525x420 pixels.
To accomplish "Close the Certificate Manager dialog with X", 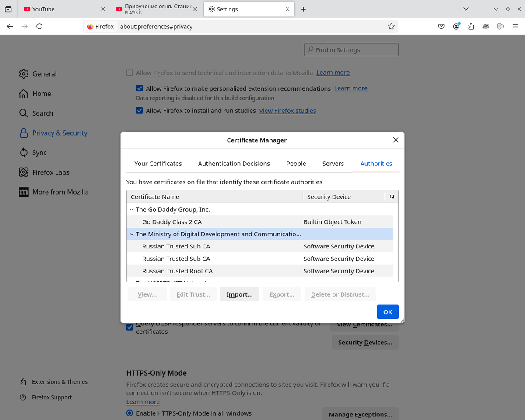I will point(395,140).
